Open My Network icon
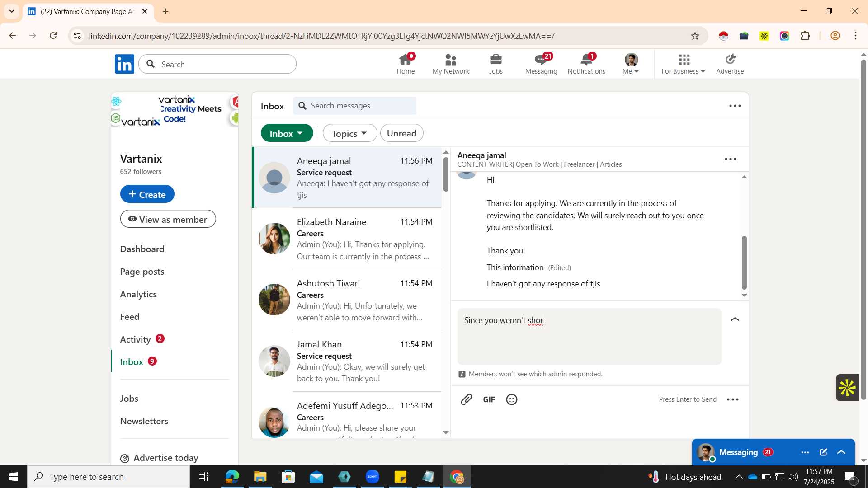 pyautogui.click(x=451, y=64)
